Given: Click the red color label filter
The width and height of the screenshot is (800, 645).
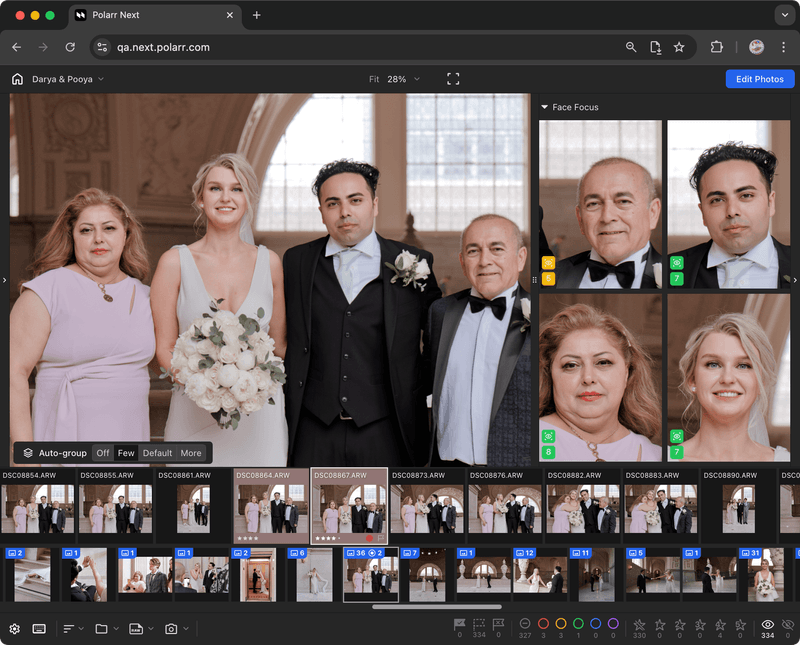Looking at the screenshot, I should point(541,625).
